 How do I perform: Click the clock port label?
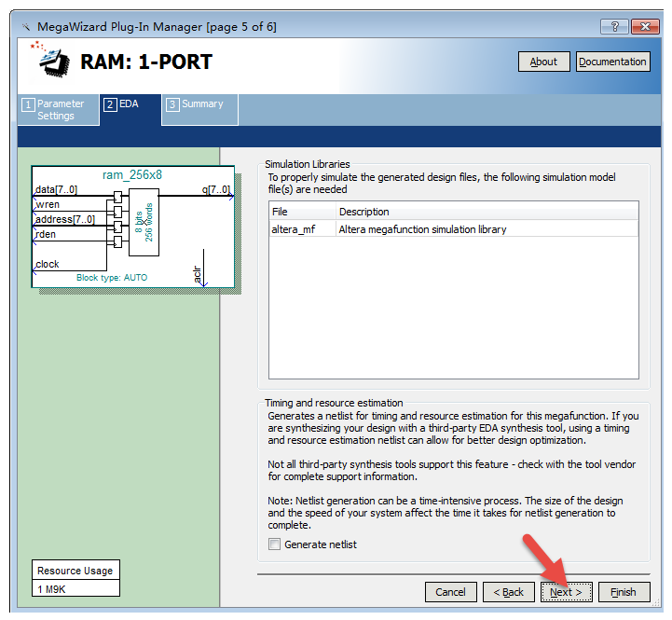pos(48,264)
